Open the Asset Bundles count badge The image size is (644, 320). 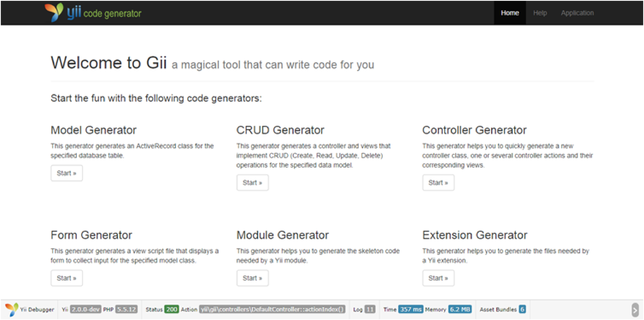click(522, 310)
